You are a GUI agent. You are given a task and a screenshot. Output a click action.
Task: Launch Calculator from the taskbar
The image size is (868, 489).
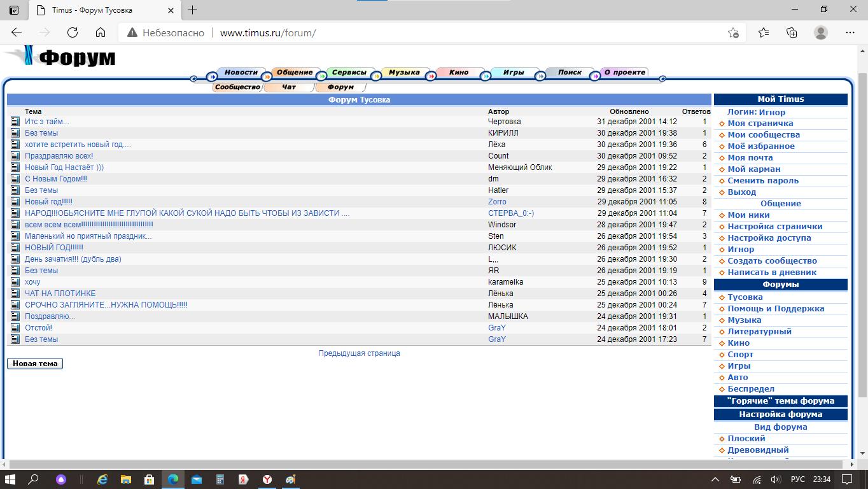[x=220, y=479]
